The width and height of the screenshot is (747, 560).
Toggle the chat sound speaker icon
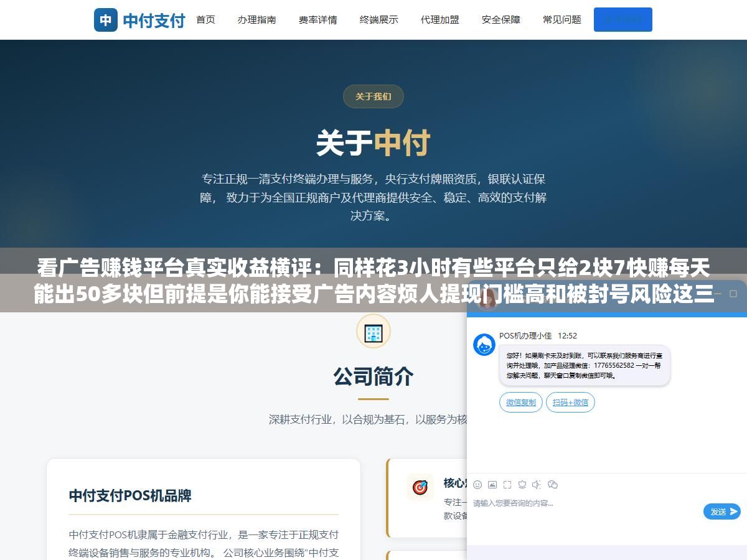[537, 485]
